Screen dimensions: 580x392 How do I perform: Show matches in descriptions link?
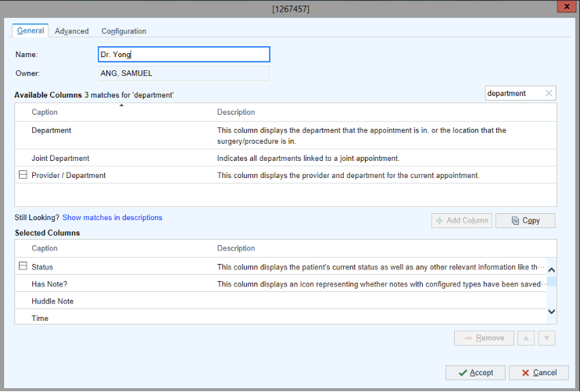pos(112,218)
